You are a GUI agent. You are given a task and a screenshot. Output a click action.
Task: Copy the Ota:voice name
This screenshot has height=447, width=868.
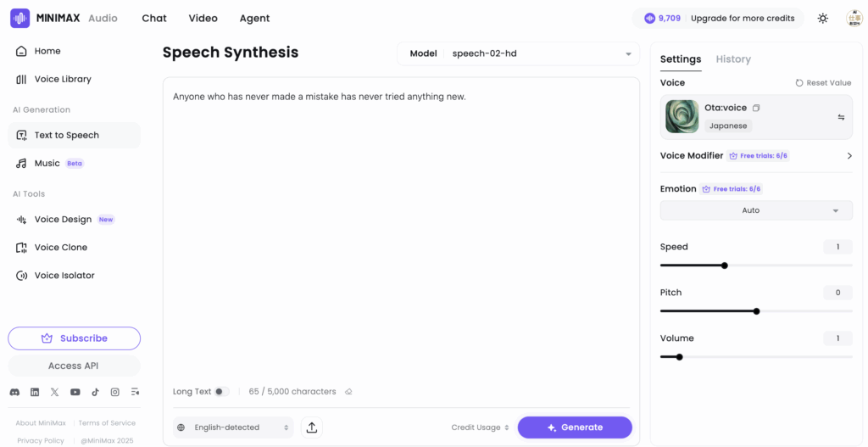[x=756, y=108]
